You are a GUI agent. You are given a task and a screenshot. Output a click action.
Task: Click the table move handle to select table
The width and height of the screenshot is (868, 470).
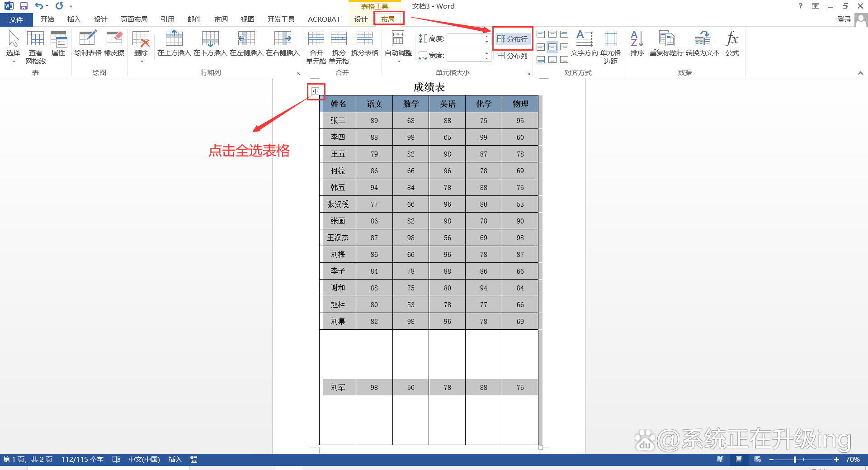tap(316, 91)
